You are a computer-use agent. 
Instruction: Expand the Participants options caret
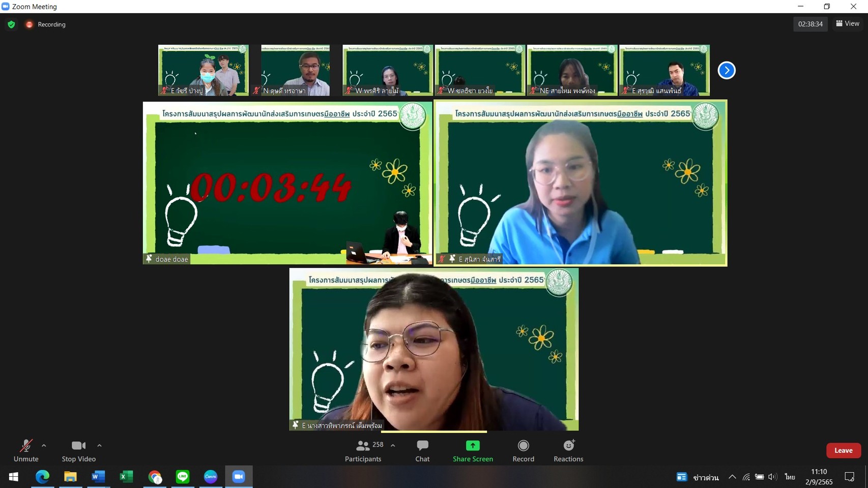click(x=393, y=445)
